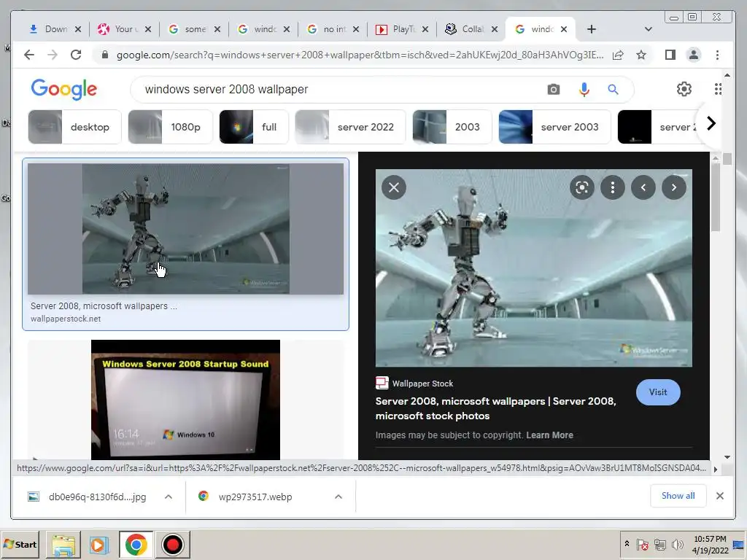The image size is (747, 560).
Task: Open volume control in system tray
Action: 677,544
